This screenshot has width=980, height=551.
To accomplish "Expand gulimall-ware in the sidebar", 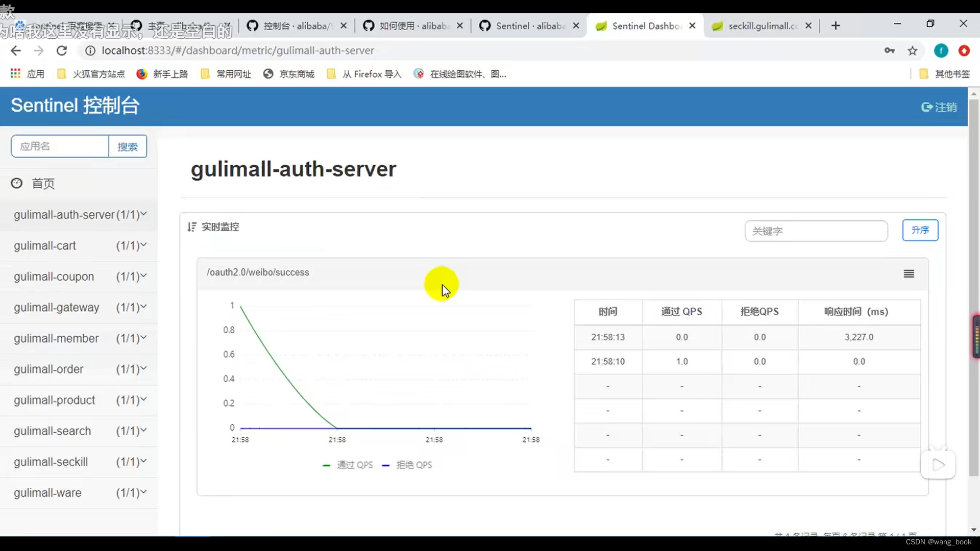I will [79, 493].
